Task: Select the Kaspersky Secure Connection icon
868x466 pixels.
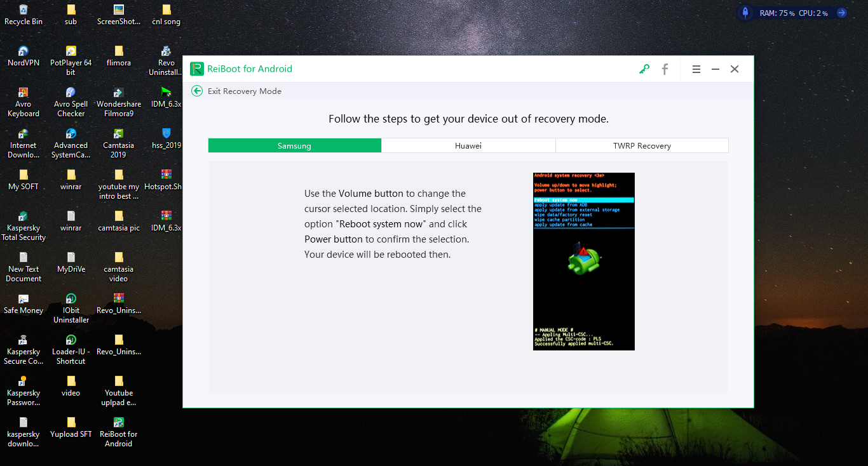Action: [24, 350]
